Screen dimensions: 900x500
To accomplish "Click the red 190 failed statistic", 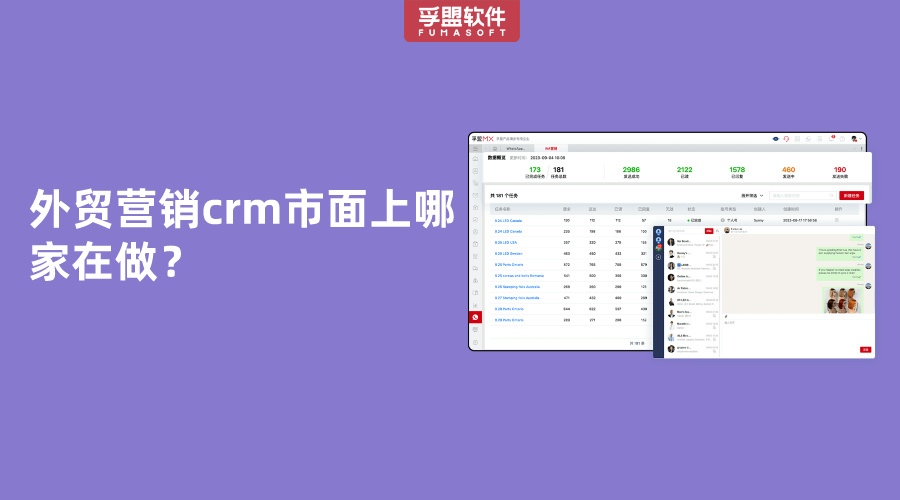I will tap(840, 172).
